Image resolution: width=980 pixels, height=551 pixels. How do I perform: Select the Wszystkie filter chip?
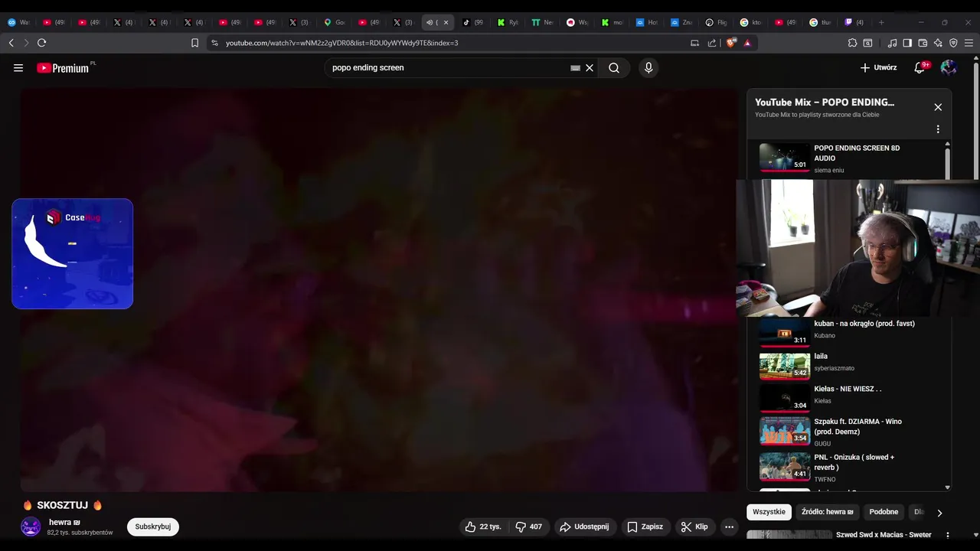point(769,512)
